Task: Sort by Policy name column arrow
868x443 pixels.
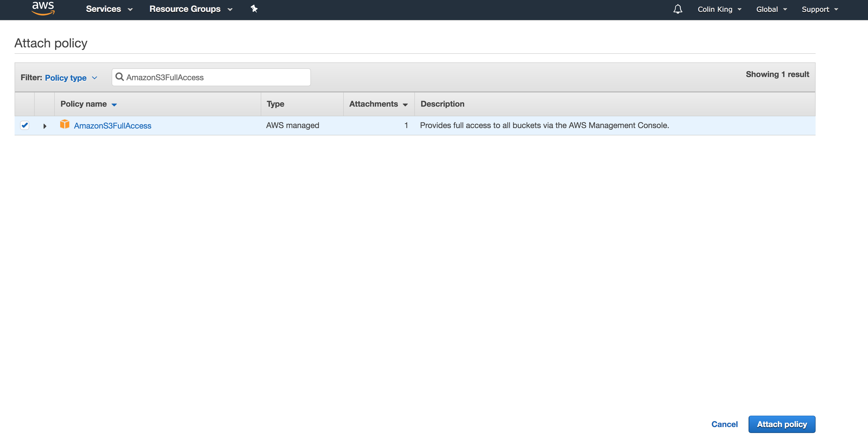Action: point(114,105)
